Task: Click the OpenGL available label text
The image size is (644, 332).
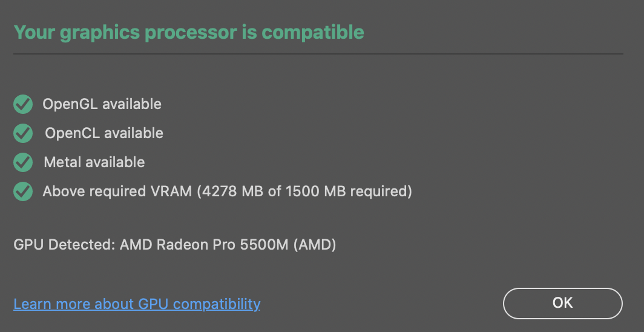Action: pos(102,104)
